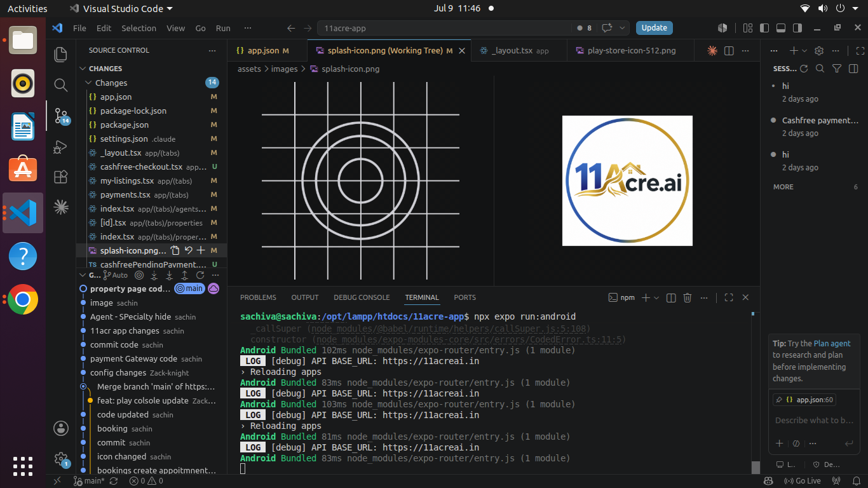
Task: Click the Pull icon in Graph header
Action: [x=170, y=275]
